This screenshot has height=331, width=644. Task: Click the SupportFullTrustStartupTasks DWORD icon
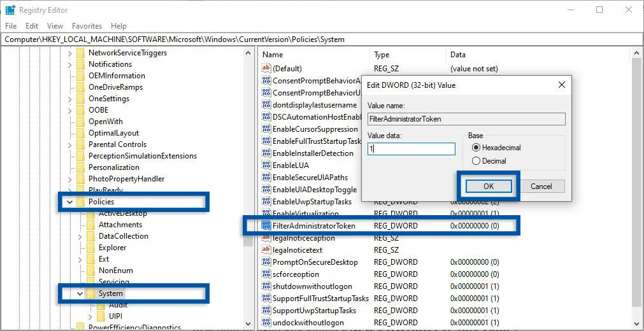266,298
